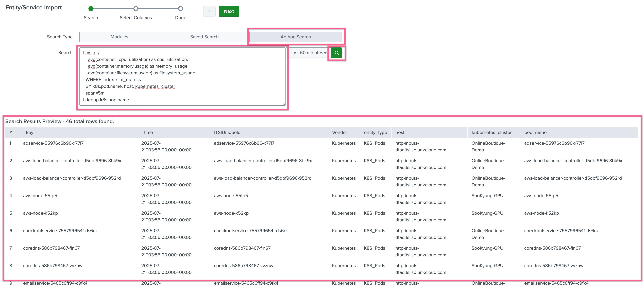Click _key cell aws-load-balancer-controller-d5dbf9696-952rd

click(x=72, y=178)
